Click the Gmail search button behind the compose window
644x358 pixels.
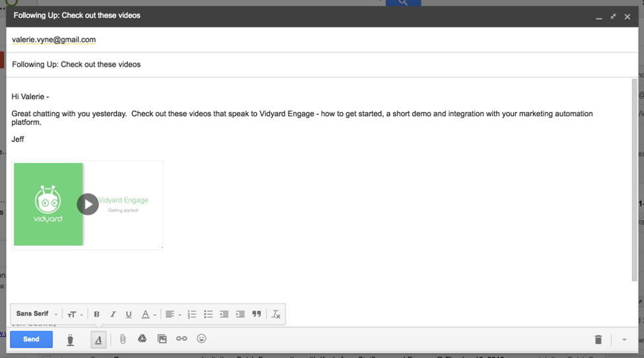(x=403, y=3)
